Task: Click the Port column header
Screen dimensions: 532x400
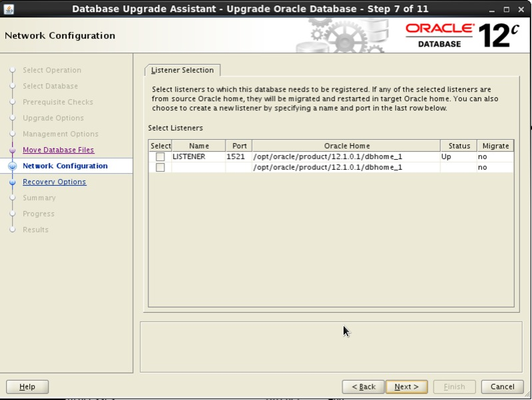Action: point(239,146)
